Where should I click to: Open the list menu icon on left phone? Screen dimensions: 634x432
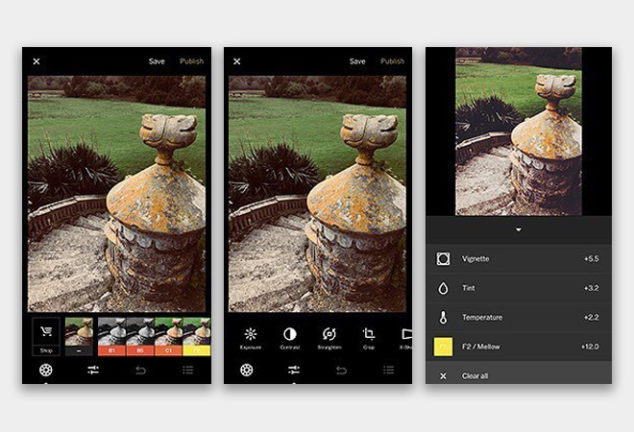pos(187,370)
